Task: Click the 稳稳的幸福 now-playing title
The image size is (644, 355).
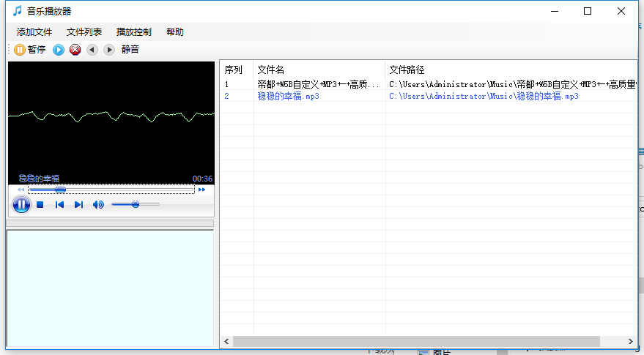Action: coord(39,179)
